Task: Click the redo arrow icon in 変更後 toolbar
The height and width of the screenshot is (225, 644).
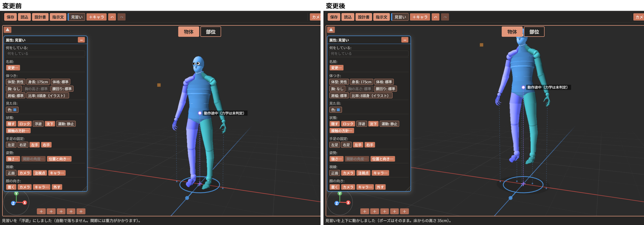Action: (x=445, y=17)
